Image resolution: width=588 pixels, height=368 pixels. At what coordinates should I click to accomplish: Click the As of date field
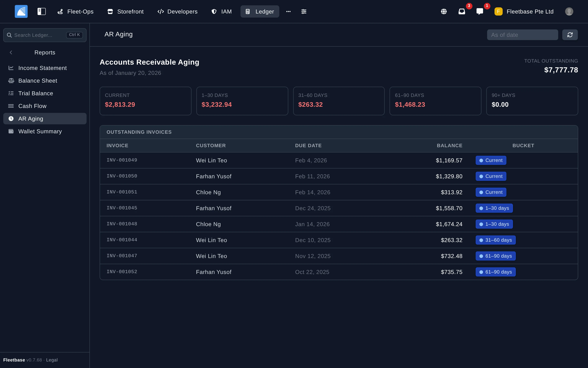[x=522, y=35]
